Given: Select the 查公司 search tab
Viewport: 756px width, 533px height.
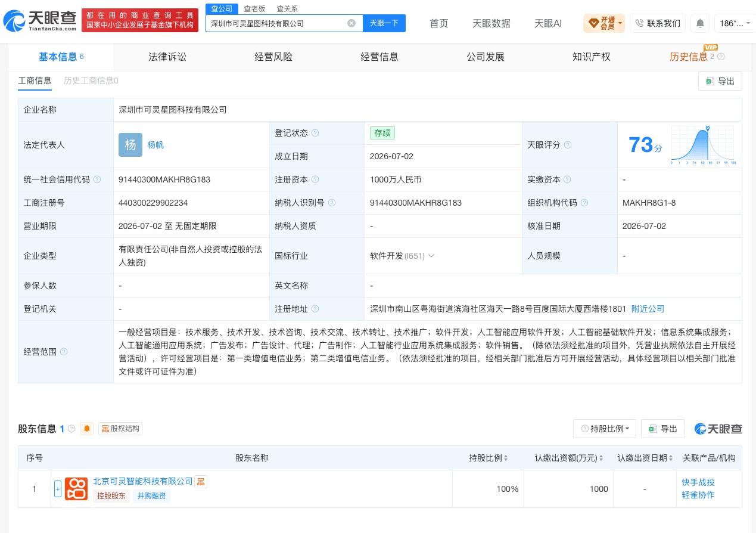Looking at the screenshot, I should pyautogui.click(x=222, y=8).
